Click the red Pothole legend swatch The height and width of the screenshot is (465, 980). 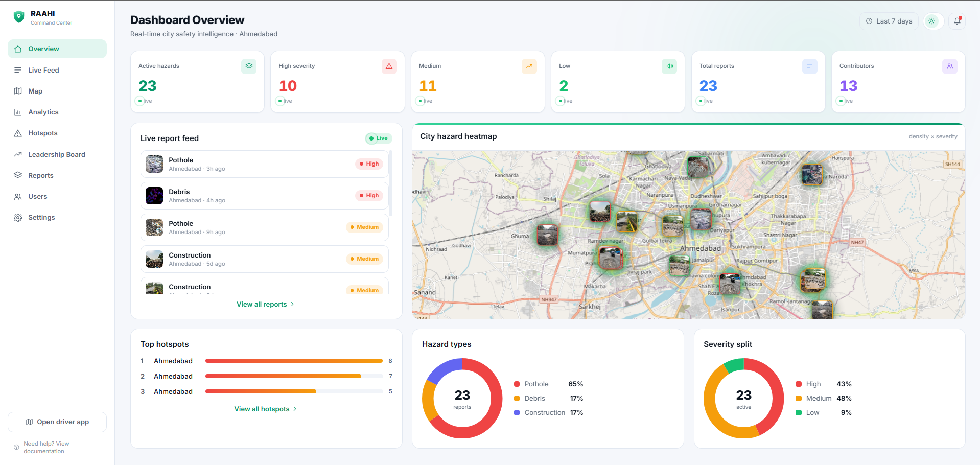pyautogui.click(x=517, y=384)
